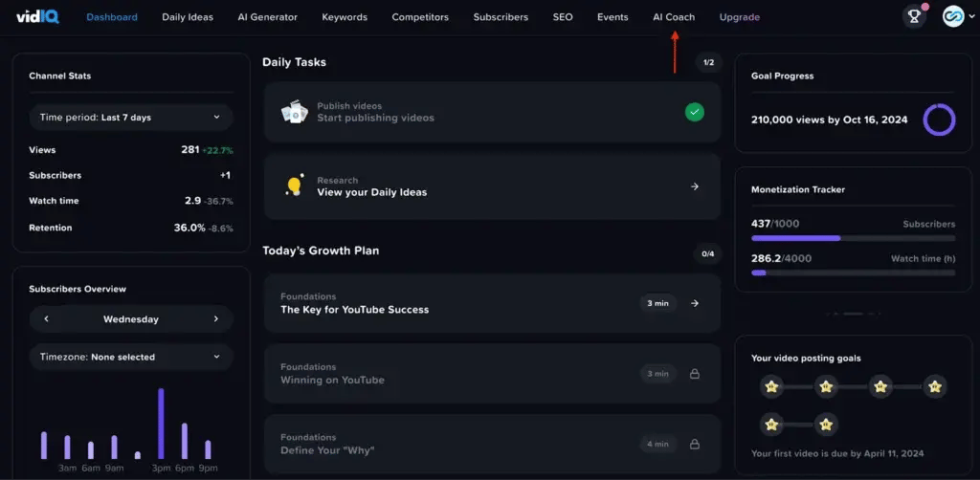Image resolution: width=980 pixels, height=480 pixels.
Task: Click the tallest bar in Subscribers Overview chart
Action: tap(161, 424)
